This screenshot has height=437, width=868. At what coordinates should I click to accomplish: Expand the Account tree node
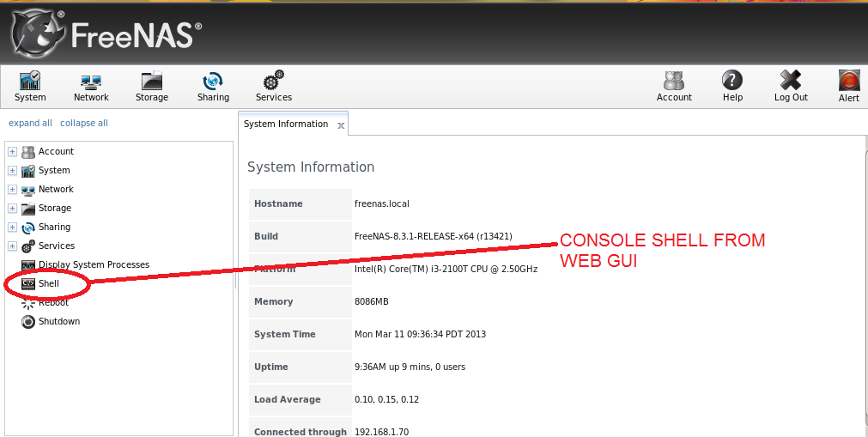(12, 151)
